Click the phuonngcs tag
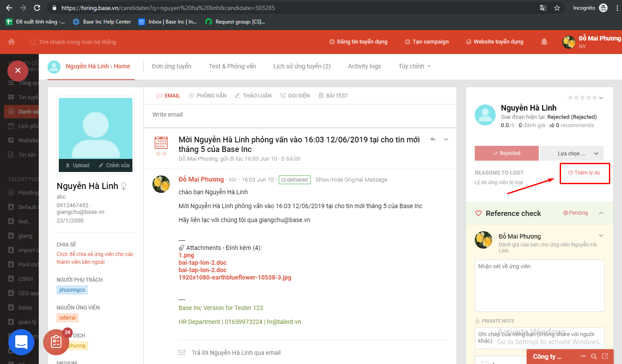The height and width of the screenshot is (364, 622). tap(72, 290)
